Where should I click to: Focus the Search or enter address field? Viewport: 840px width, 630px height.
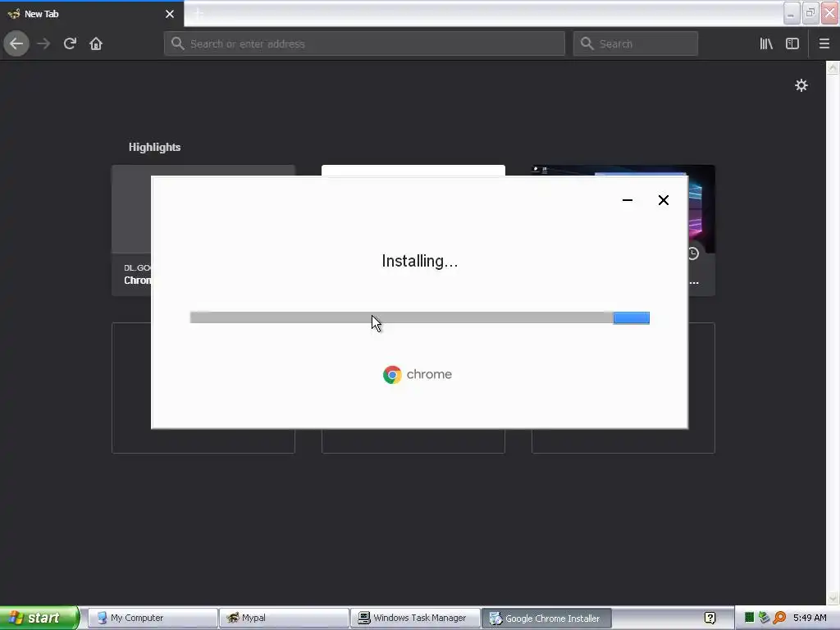click(x=364, y=43)
